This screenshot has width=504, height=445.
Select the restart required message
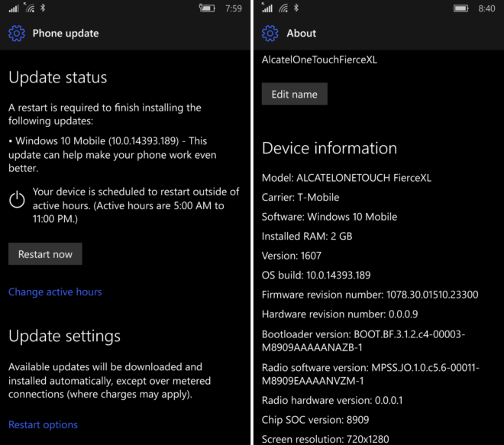coord(105,114)
